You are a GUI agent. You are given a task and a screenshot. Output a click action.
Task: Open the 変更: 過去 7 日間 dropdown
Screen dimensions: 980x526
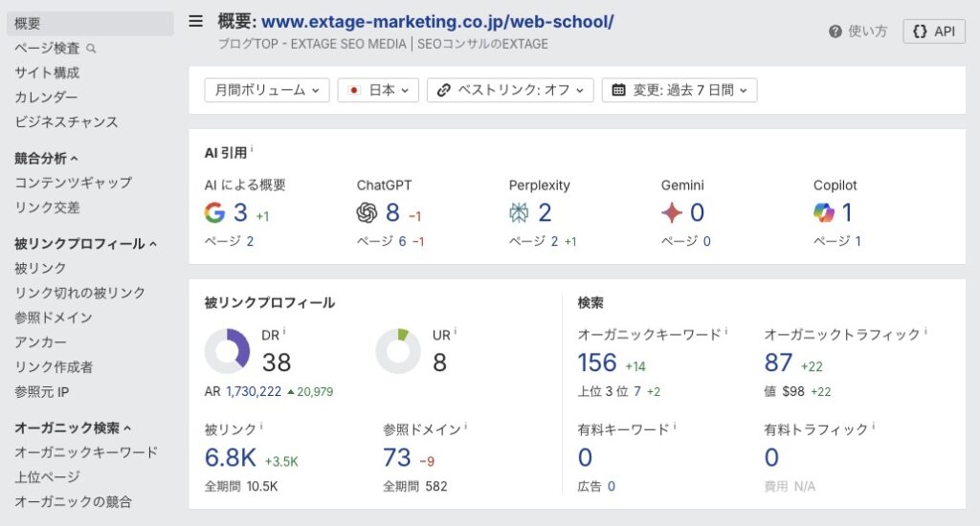[679, 90]
